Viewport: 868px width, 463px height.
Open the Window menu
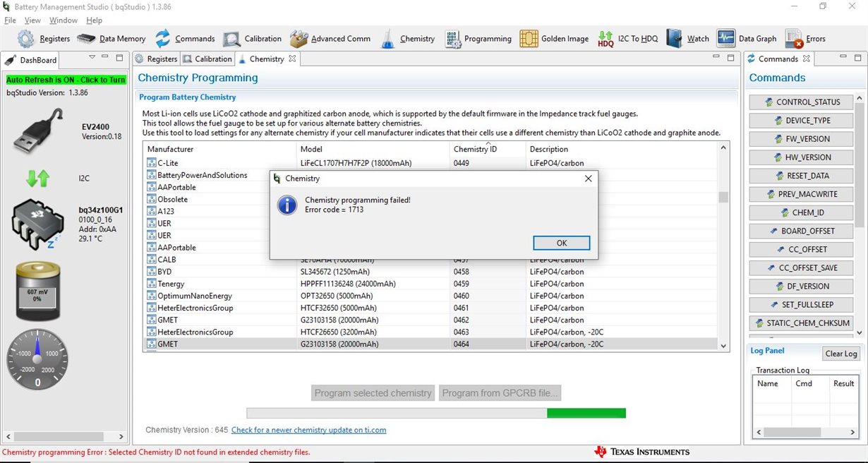pyautogui.click(x=64, y=20)
